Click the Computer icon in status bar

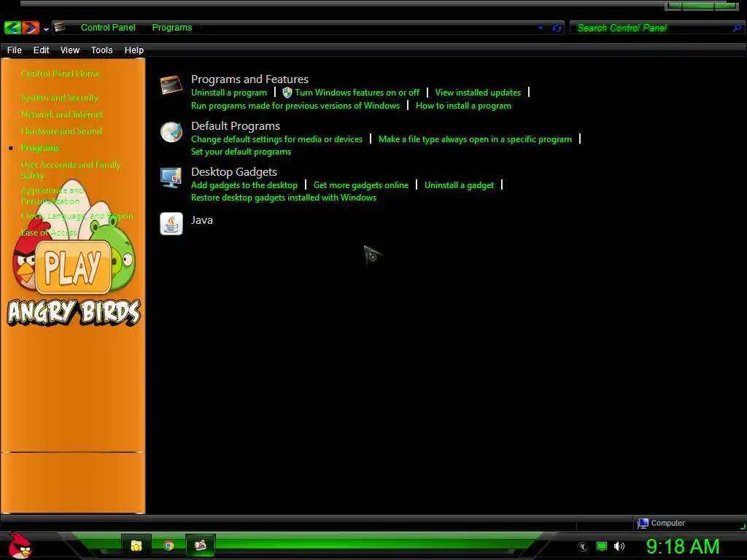(643, 523)
